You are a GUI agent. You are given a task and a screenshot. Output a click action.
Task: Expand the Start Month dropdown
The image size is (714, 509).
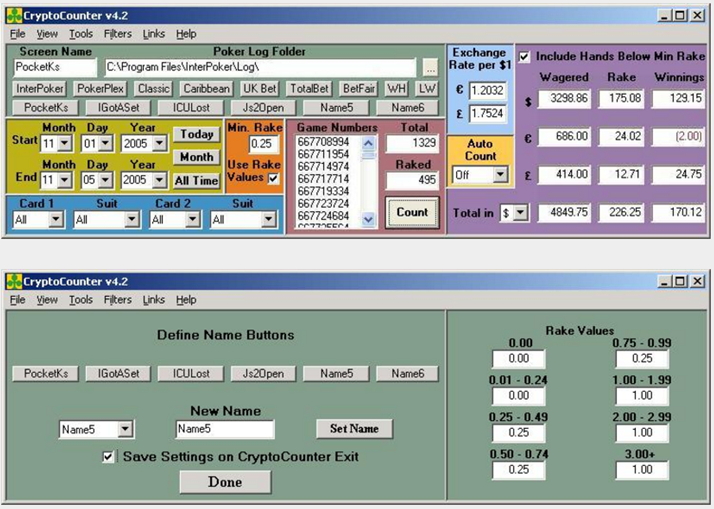65,143
